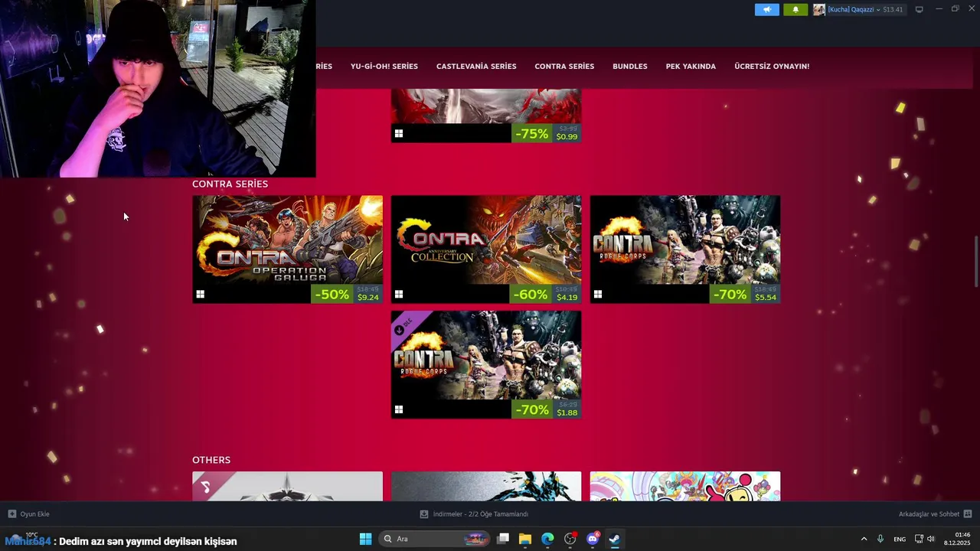Click the -70% $5.54 price tag
Image resolution: width=980 pixels, height=551 pixels.
(x=745, y=294)
